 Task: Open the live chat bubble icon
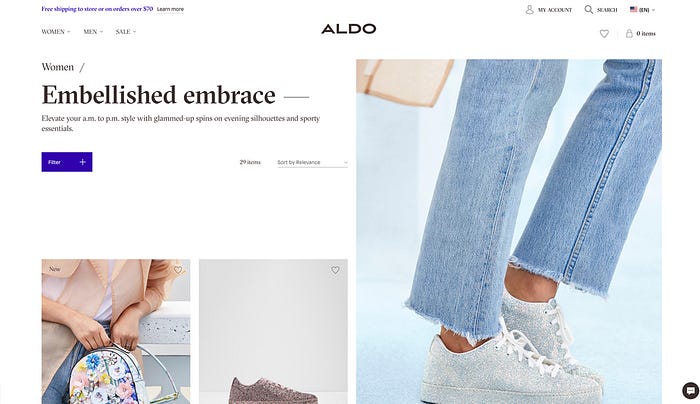pyautogui.click(x=690, y=391)
